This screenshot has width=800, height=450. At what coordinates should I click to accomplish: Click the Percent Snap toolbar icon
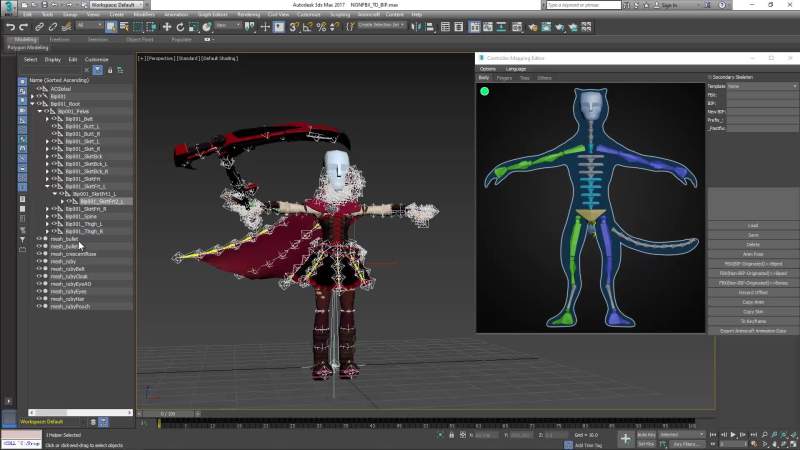coord(320,27)
